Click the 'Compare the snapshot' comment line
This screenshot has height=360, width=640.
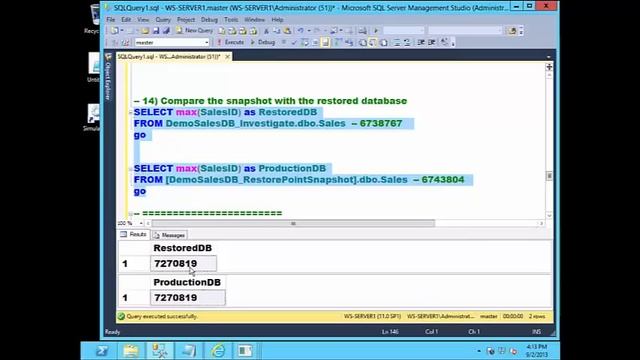[270, 101]
